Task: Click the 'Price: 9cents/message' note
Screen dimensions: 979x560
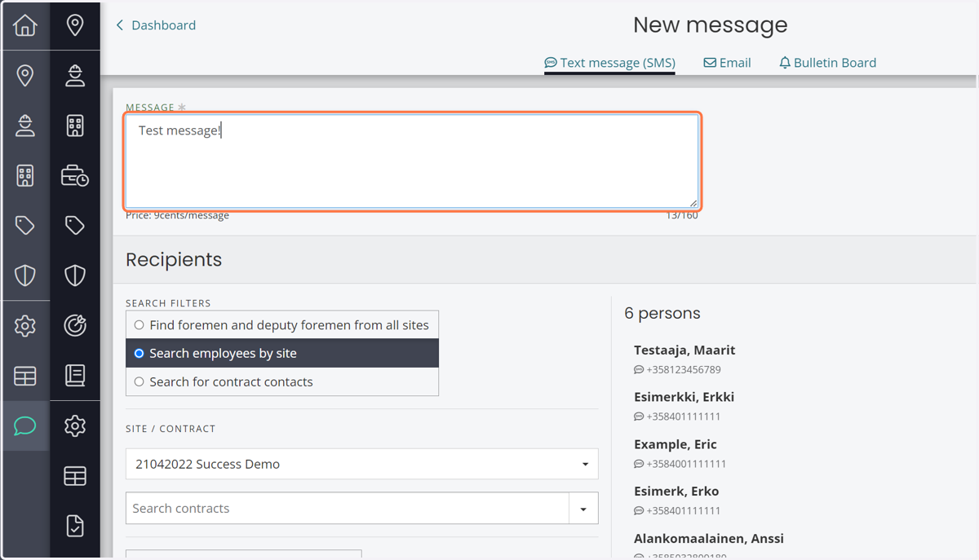Action: [177, 215]
